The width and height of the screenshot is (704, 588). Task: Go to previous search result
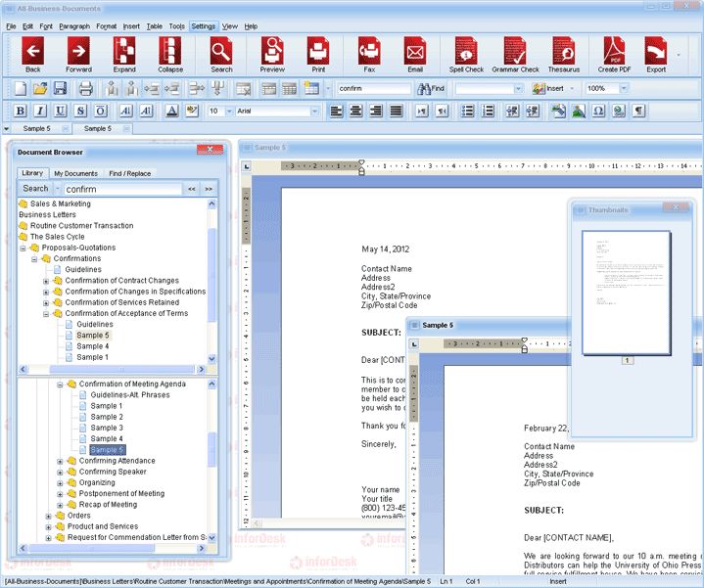coord(192,189)
